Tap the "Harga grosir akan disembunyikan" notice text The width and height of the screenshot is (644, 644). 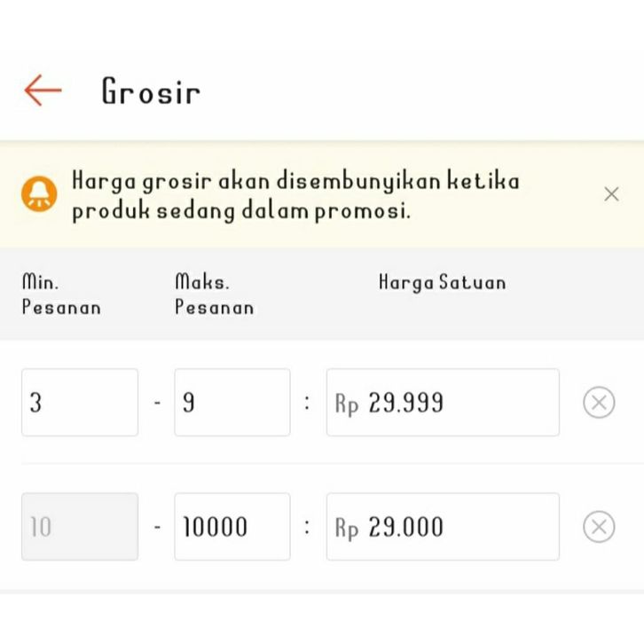click(x=295, y=196)
